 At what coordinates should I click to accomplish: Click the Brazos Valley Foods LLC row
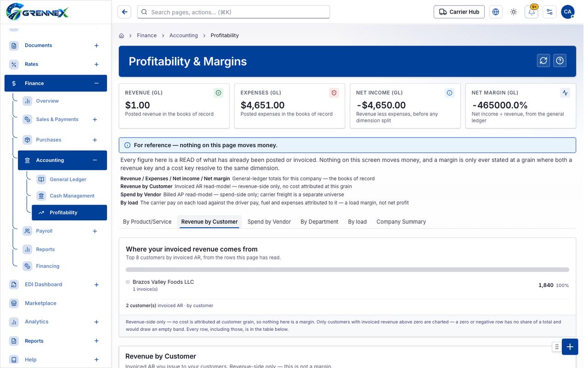point(347,285)
